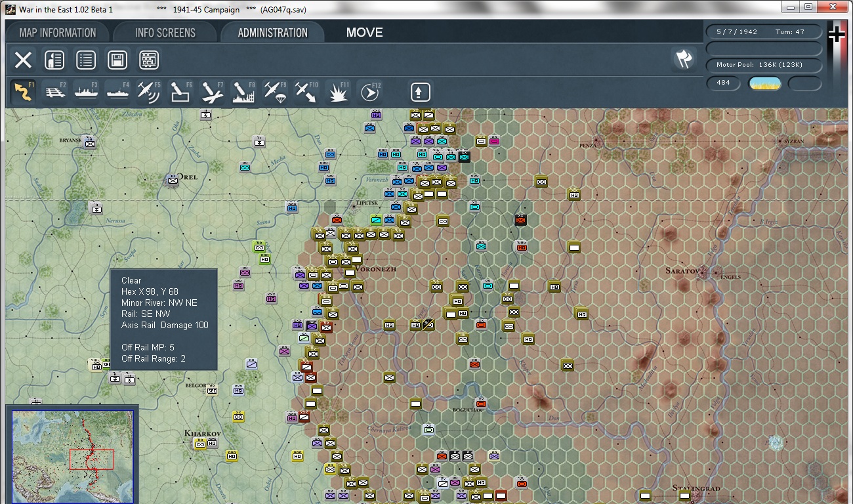
Task: Click the Bryansk town label
Action: [71, 140]
